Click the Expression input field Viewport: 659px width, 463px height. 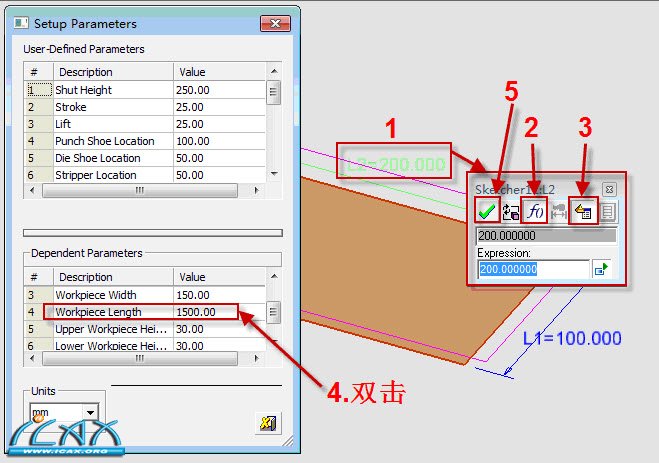533,269
